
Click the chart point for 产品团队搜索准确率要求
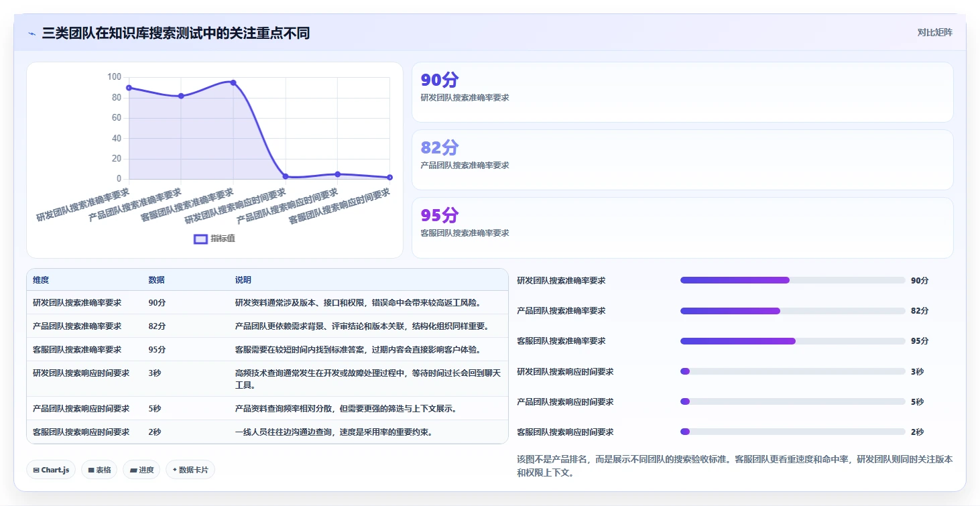click(181, 96)
